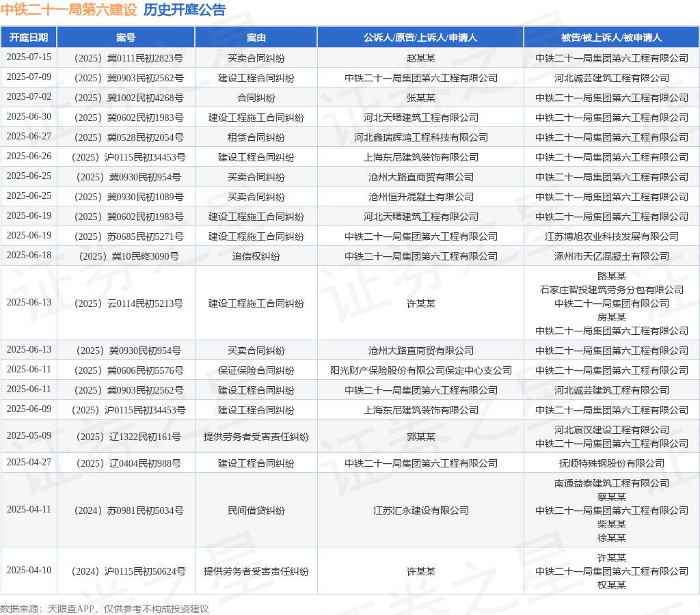Click plaintiff 阳光财产保险股份有限公司保定中心支公司
The width and height of the screenshot is (700, 615).
[x=420, y=370]
